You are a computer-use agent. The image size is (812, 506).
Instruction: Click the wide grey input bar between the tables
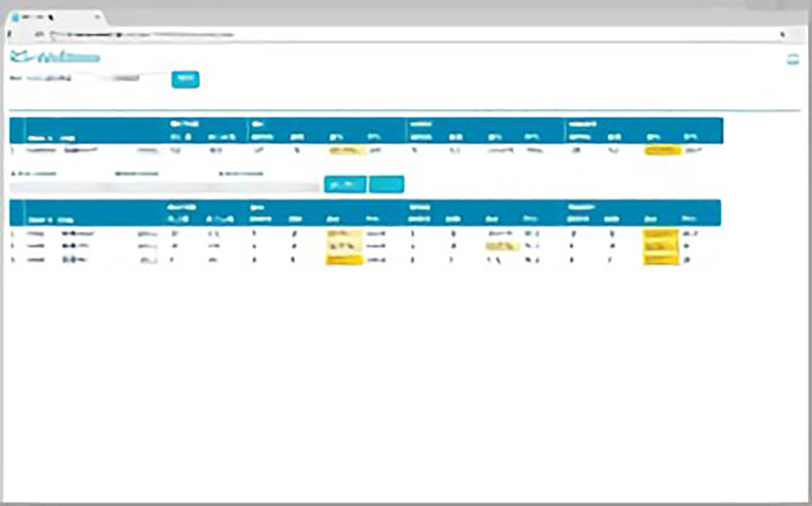(165, 187)
